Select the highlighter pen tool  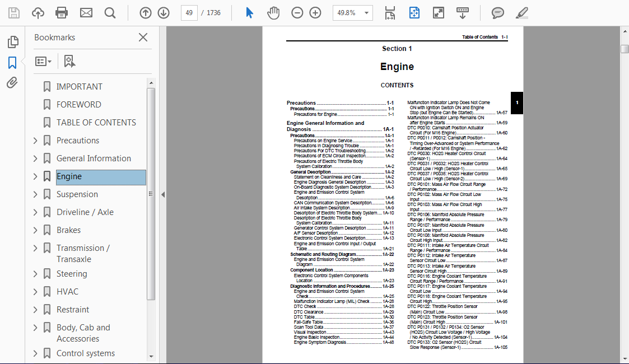(x=521, y=13)
